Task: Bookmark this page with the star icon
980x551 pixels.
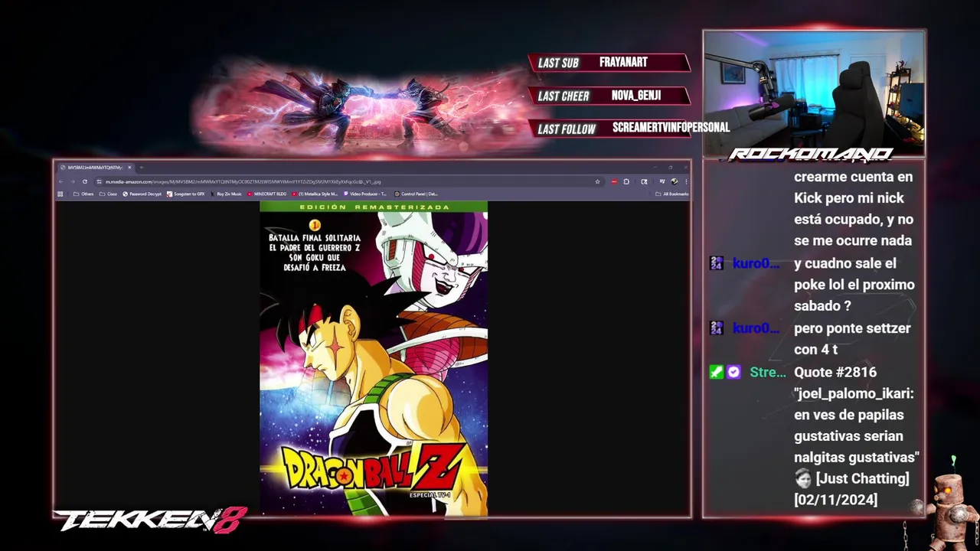Action: pyautogui.click(x=597, y=181)
